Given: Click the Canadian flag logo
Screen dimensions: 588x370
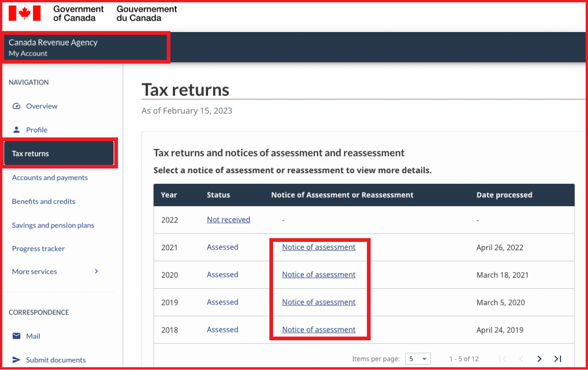Looking at the screenshot, I should pyautogui.click(x=25, y=13).
